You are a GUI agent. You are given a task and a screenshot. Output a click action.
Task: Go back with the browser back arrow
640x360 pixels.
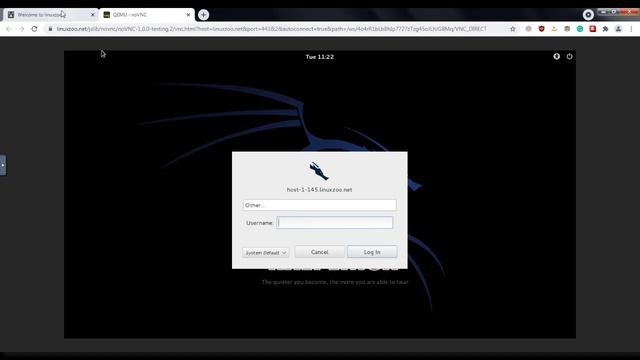9,29
